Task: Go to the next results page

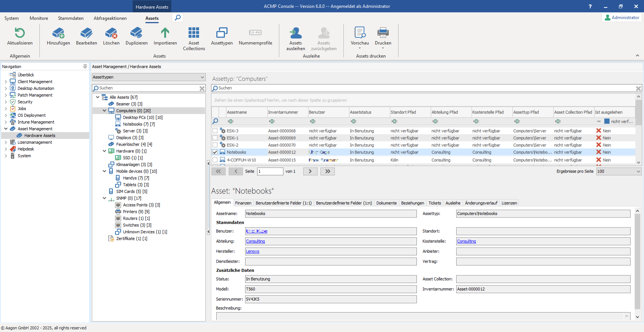Action: [310, 171]
